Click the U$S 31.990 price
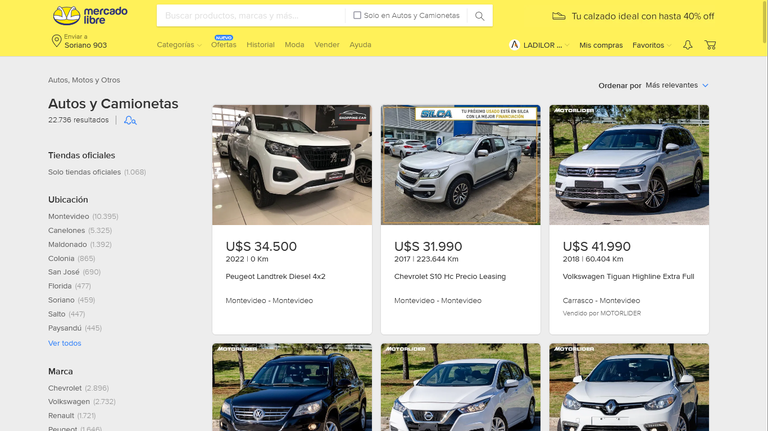Screen dimensions: 768x431 (x=428, y=246)
